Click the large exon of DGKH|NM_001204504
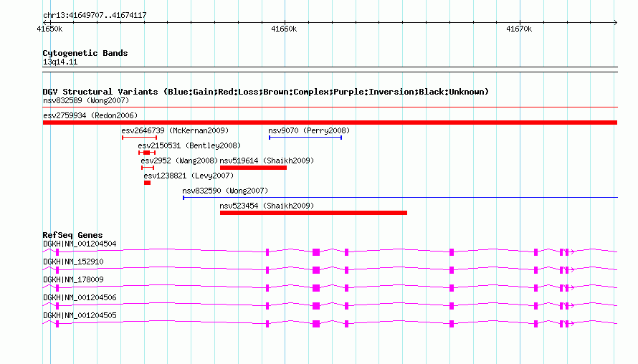638x364 pixels. point(316,252)
